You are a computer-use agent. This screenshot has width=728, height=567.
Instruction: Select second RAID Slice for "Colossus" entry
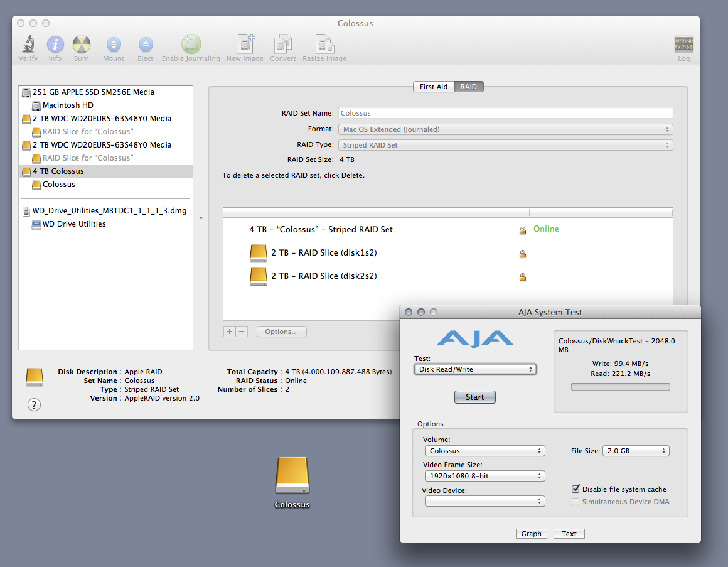click(x=106, y=158)
